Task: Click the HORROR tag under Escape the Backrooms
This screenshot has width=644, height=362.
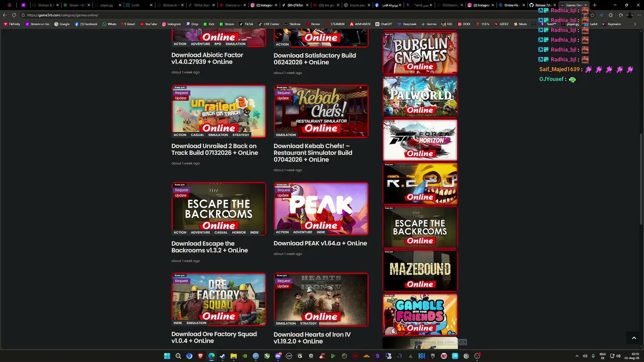Action: [x=239, y=232]
